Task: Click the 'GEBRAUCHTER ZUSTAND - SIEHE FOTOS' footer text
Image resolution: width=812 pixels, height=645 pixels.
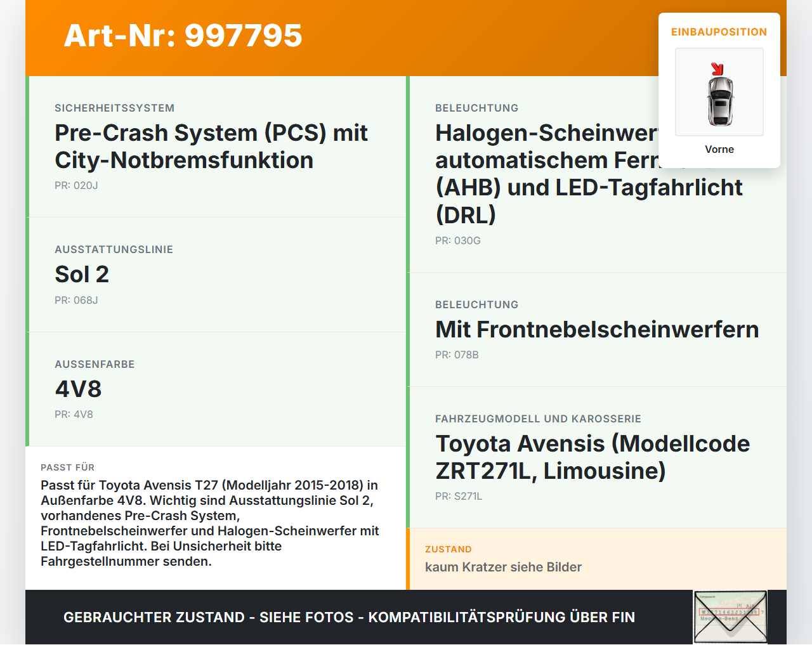Action: click(349, 617)
